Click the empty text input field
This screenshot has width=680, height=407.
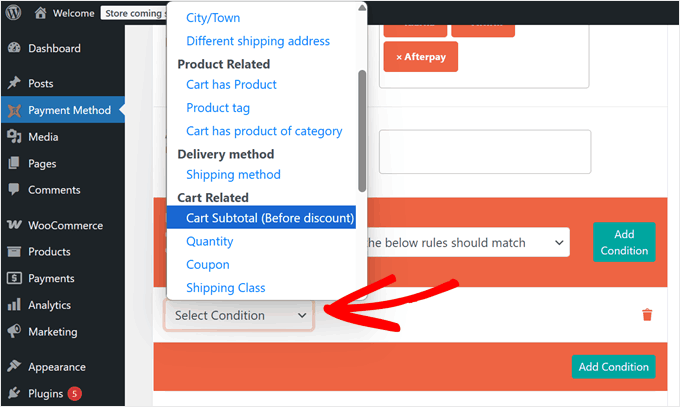pos(484,152)
